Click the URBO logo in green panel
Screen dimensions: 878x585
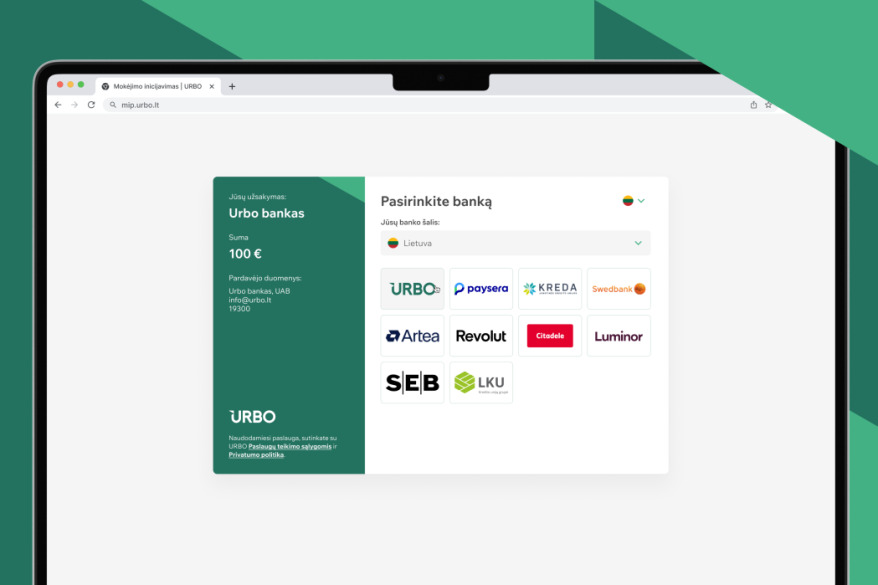coord(253,416)
